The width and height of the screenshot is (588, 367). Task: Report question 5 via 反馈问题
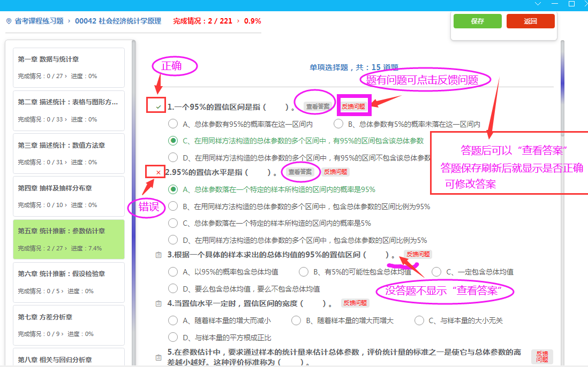[x=542, y=356]
